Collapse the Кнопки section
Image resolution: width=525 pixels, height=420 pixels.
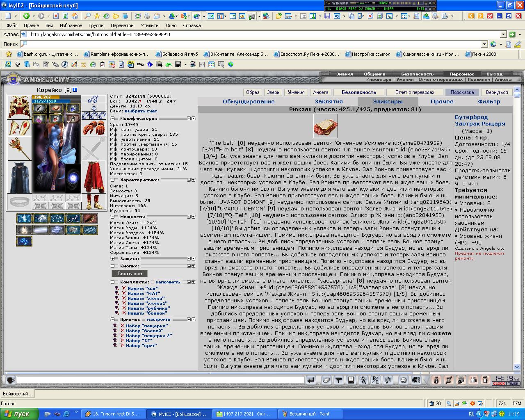coord(112,266)
